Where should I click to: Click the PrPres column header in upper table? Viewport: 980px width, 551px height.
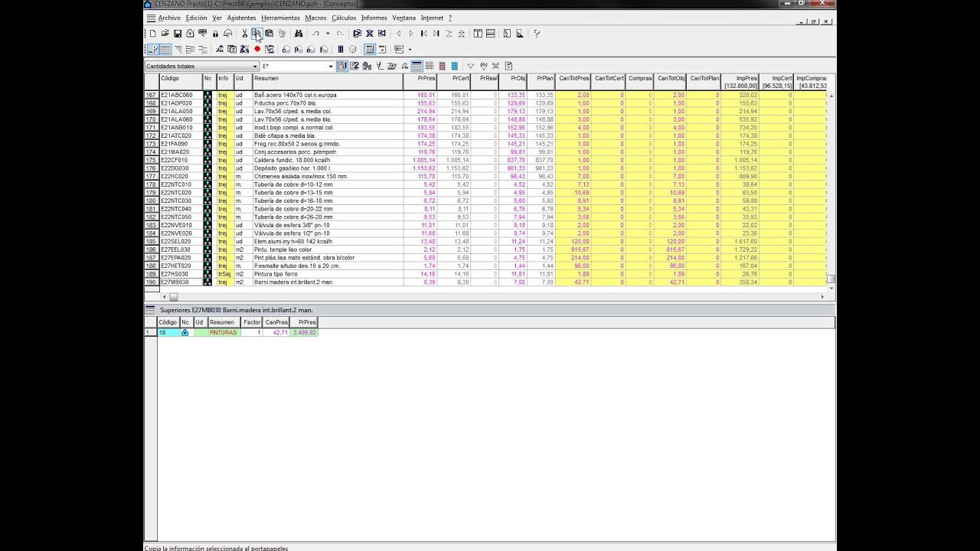420,82
